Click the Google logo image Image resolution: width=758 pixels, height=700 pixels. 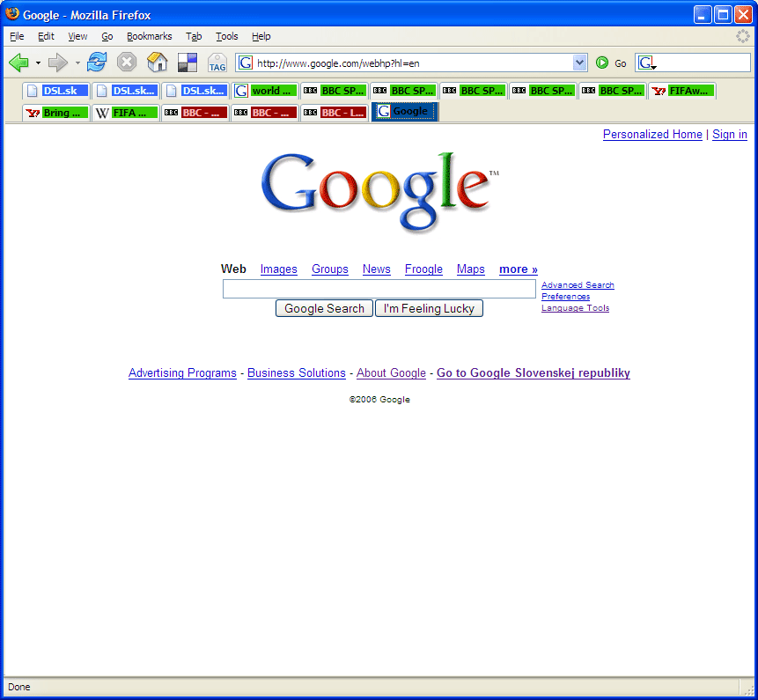click(380, 193)
